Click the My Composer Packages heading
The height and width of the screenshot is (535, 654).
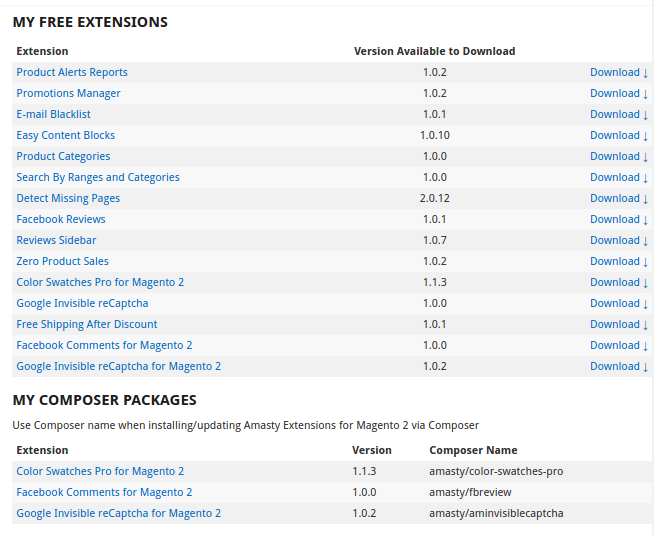(x=104, y=400)
